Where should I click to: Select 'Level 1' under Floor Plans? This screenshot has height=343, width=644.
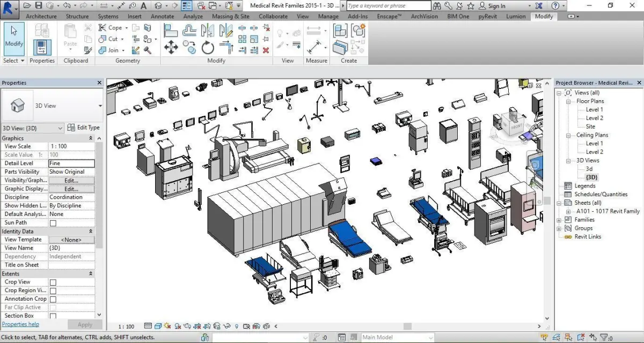pyautogui.click(x=594, y=110)
